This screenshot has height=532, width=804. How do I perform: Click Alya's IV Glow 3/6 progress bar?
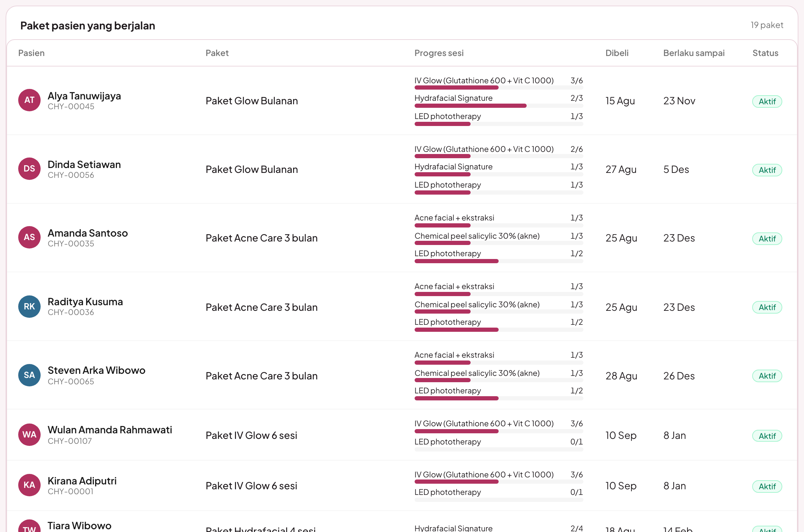point(499,87)
